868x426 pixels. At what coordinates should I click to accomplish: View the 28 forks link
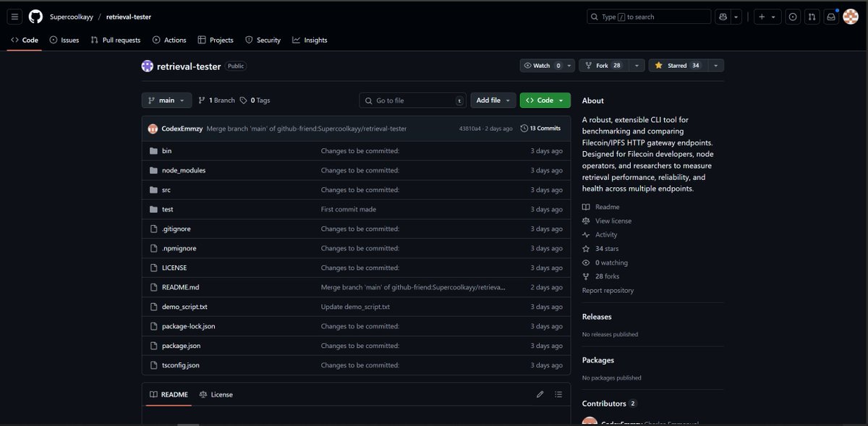pyautogui.click(x=601, y=277)
